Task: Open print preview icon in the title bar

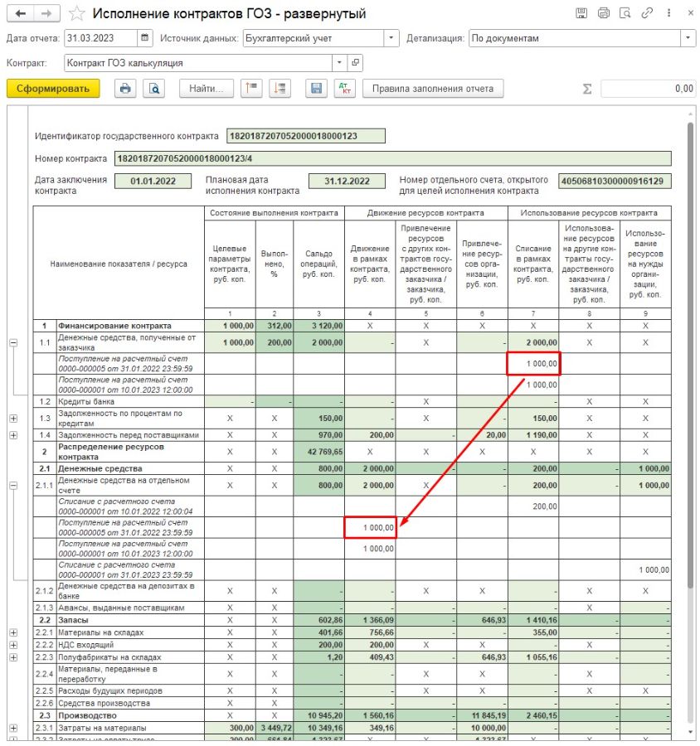Action: tap(625, 13)
